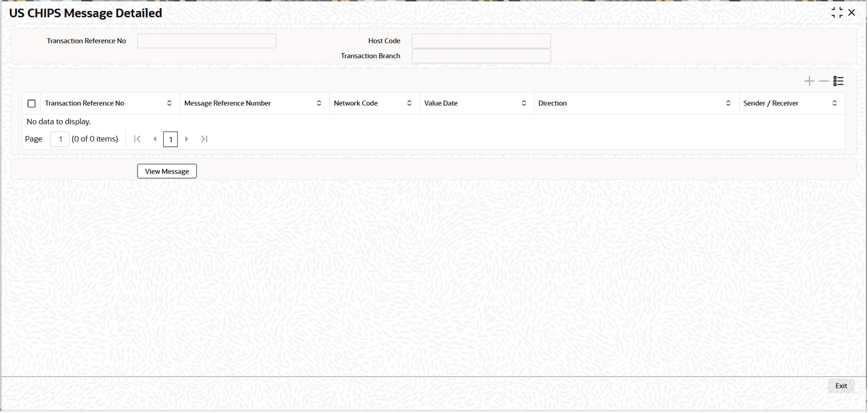
Task: Sort by Value Date column
Action: (524, 104)
